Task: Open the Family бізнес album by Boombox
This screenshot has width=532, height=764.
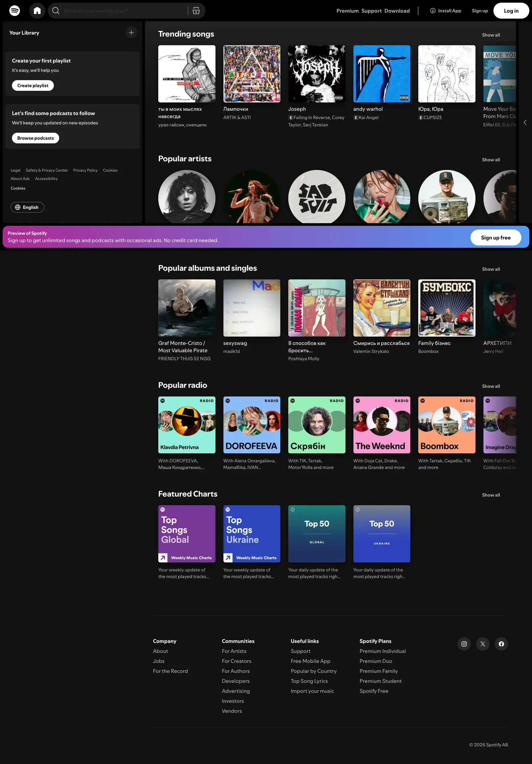Action: (x=447, y=308)
